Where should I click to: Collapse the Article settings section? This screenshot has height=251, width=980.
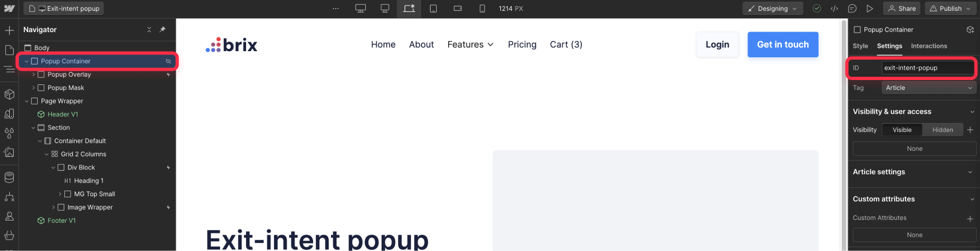pos(970,172)
